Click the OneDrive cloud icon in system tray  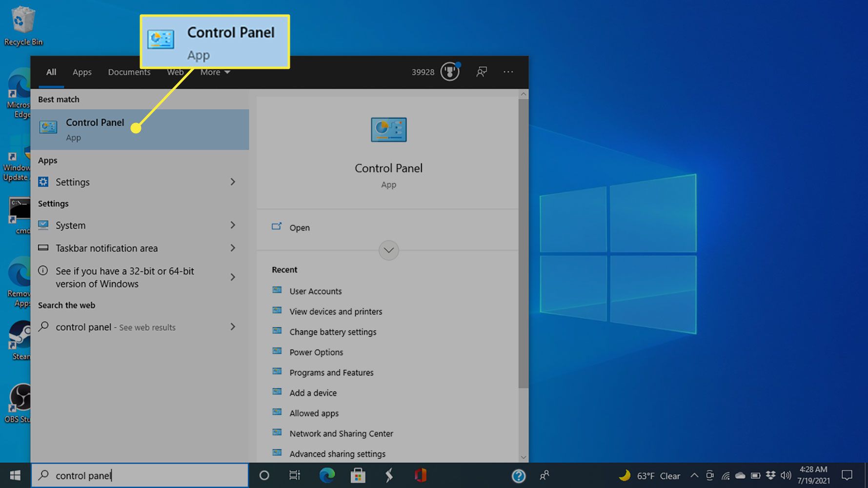(x=740, y=475)
